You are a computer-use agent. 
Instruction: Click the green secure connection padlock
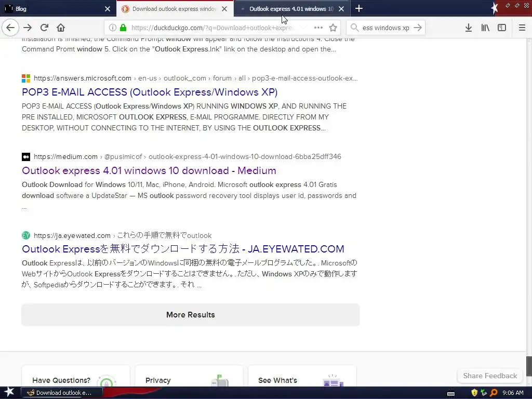tap(123, 28)
